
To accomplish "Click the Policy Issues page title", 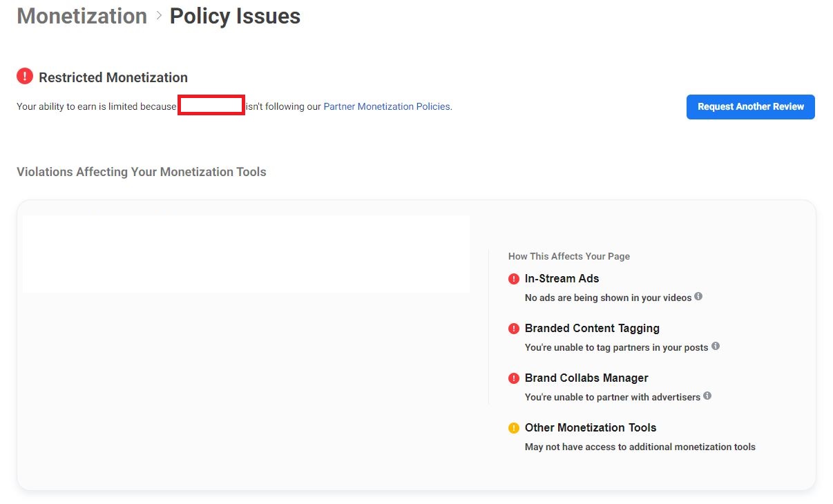I will coord(235,16).
